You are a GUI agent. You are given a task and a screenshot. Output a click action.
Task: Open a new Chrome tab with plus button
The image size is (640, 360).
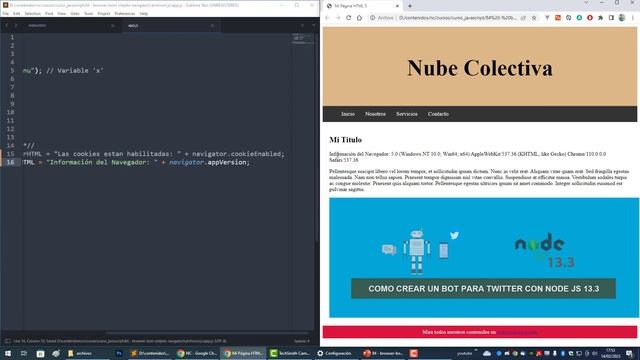click(x=410, y=6)
